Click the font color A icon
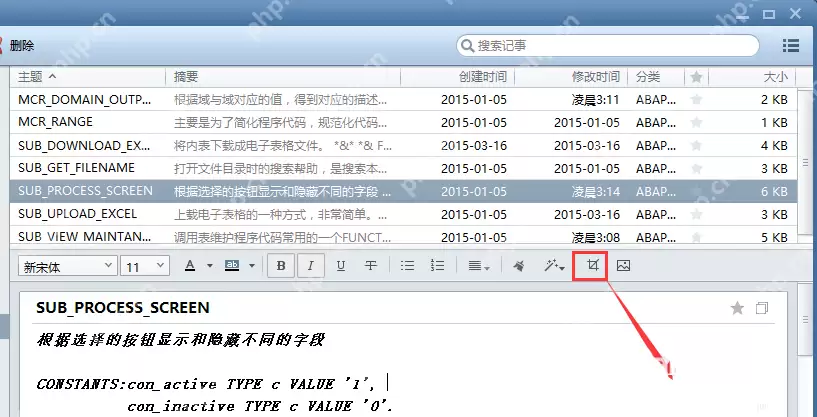Screen dimensions: 817x417 point(190,266)
